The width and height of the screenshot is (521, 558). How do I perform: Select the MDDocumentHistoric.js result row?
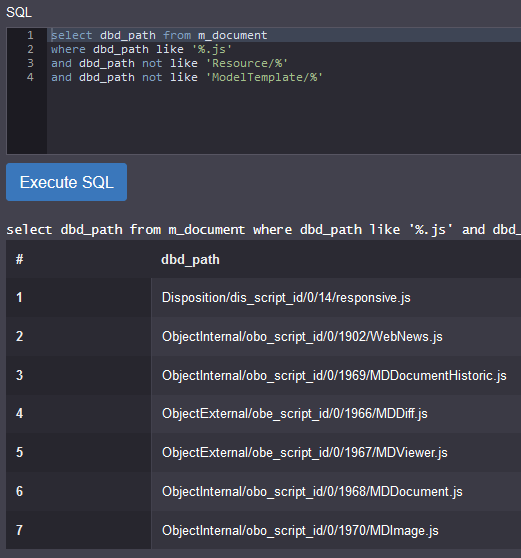pos(263,375)
